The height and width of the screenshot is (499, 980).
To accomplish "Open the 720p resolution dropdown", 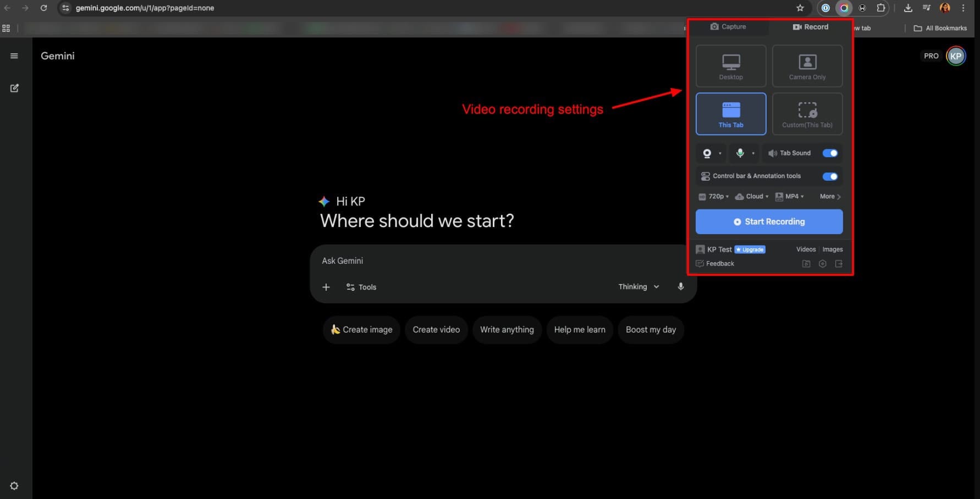I will click(x=714, y=197).
